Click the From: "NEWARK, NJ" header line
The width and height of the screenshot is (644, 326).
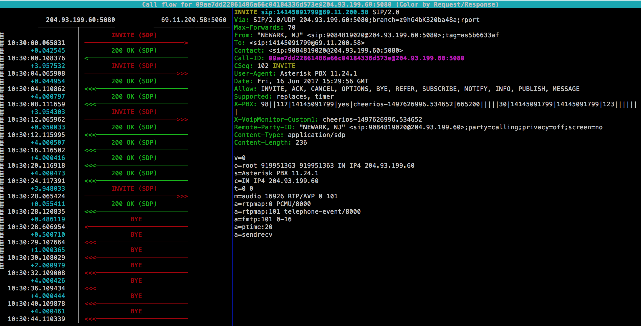[366, 35]
